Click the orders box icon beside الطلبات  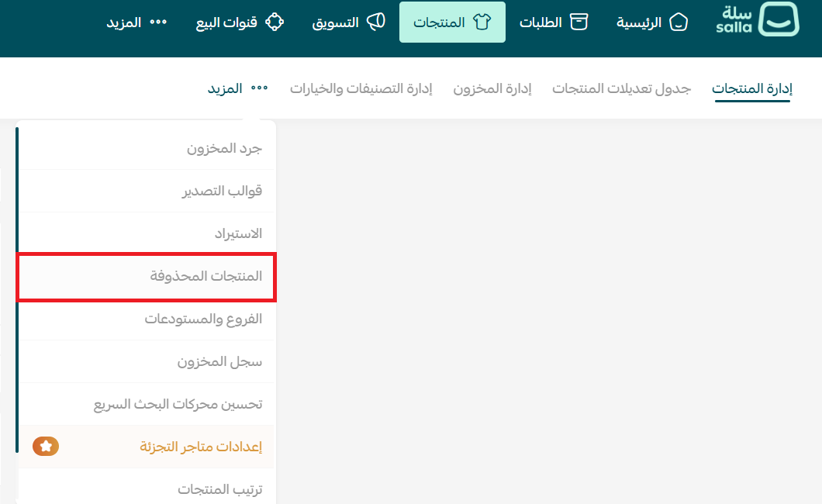pos(579,22)
